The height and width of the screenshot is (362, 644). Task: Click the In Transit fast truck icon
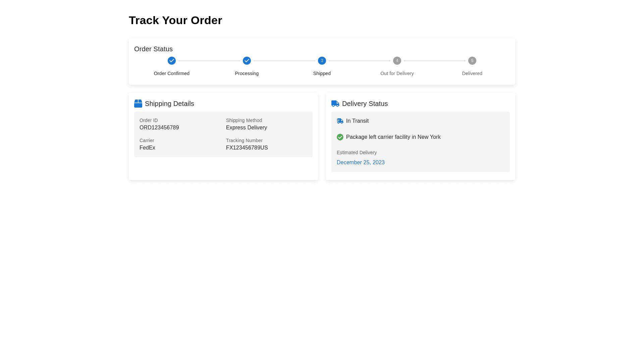340,121
